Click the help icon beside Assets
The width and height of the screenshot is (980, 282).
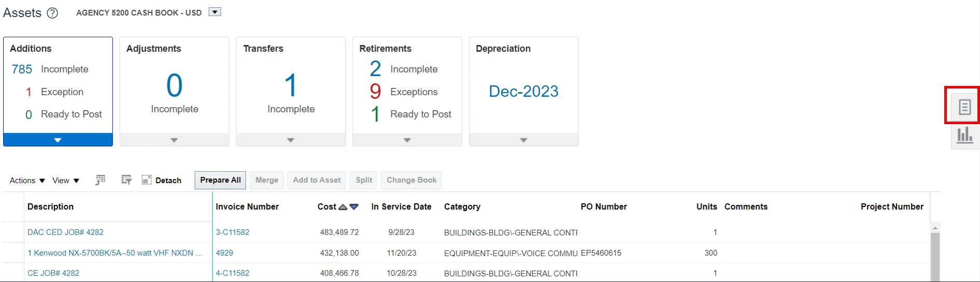(x=52, y=13)
